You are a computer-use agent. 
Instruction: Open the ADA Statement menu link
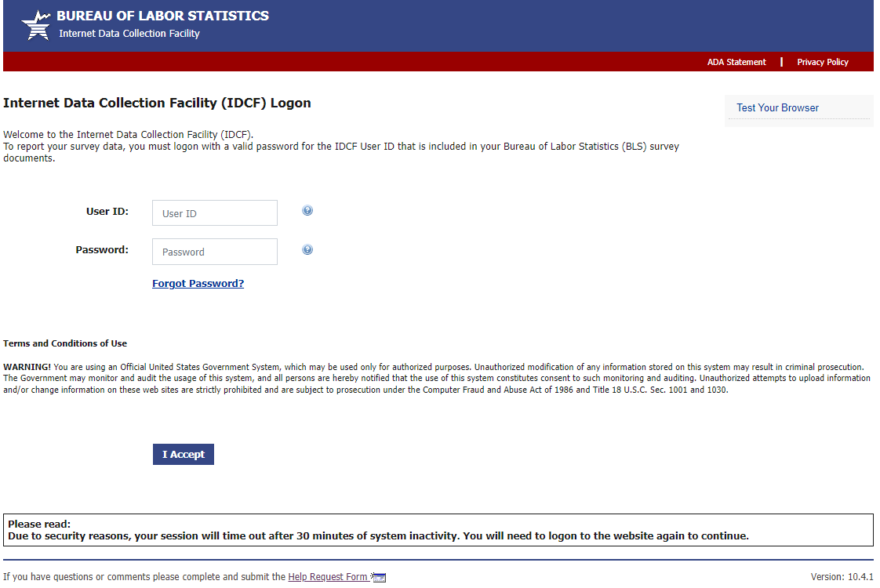tap(736, 62)
